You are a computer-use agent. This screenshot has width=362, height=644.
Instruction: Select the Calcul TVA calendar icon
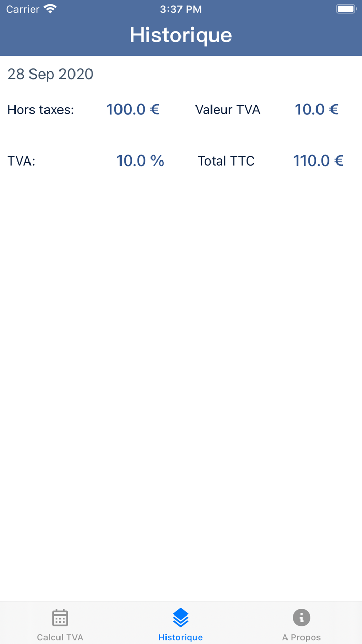pos(60,617)
